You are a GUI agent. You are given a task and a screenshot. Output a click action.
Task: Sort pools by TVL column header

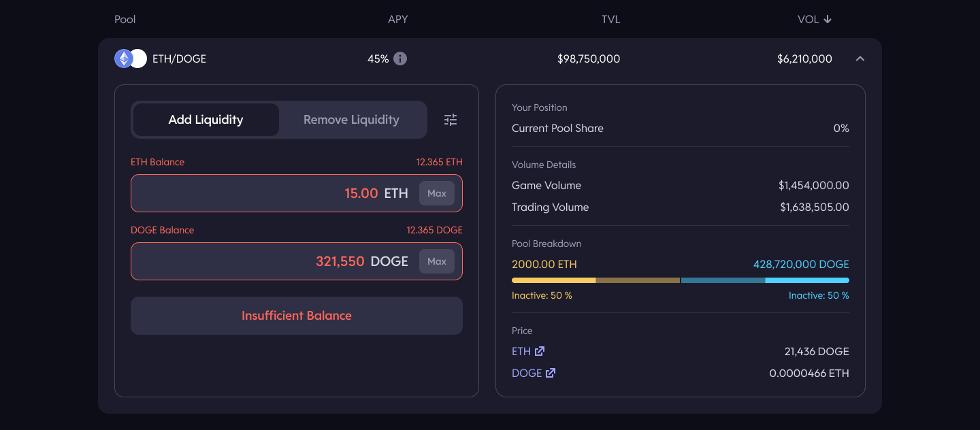[x=610, y=19]
